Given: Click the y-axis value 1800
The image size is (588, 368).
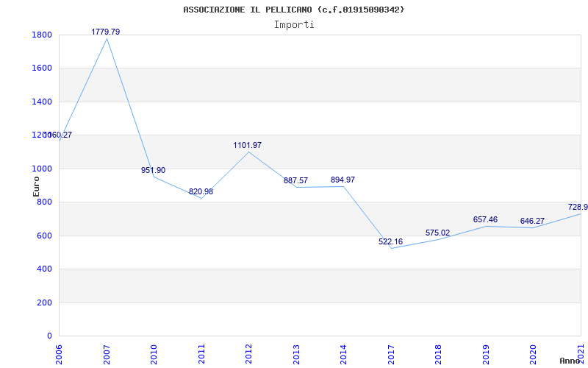Looking at the screenshot, I should [x=42, y=35].
